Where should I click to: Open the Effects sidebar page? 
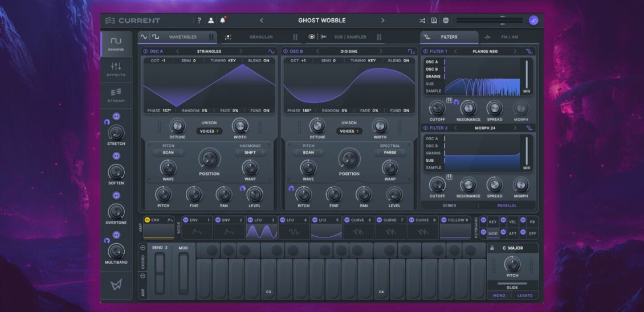116,70
